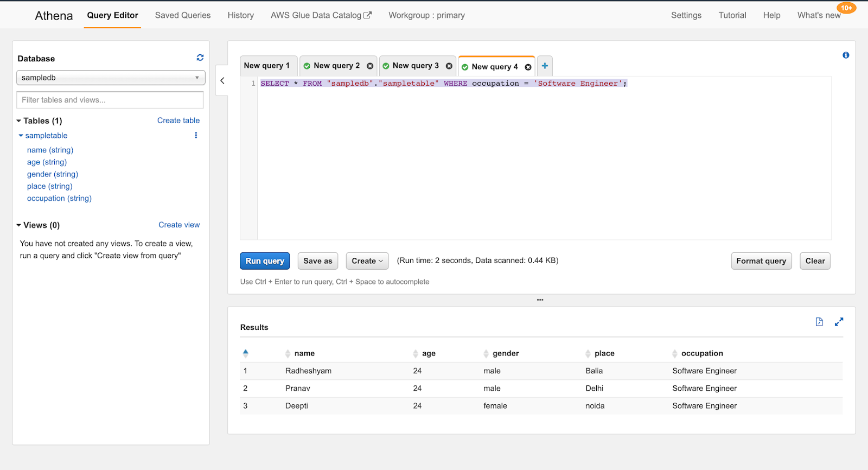
Task: Click the 10+ notifications badge
Action: point(846,8)
